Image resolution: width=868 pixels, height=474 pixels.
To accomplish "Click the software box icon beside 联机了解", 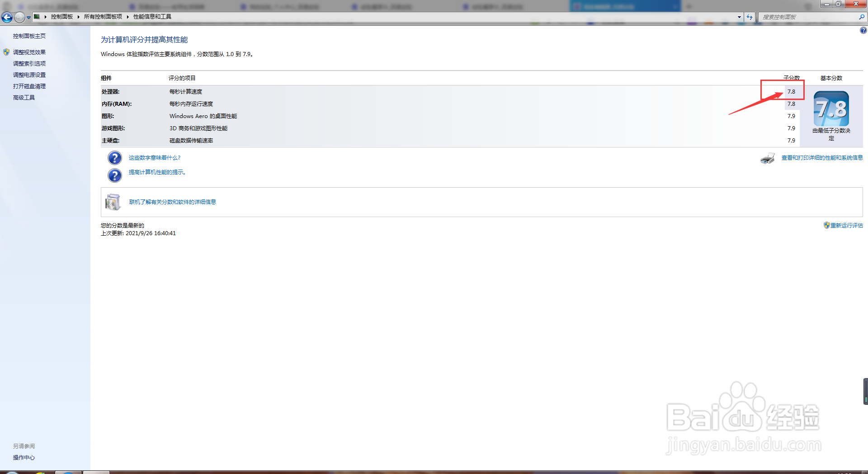I will pyautogui.click(x=113, y=202).
